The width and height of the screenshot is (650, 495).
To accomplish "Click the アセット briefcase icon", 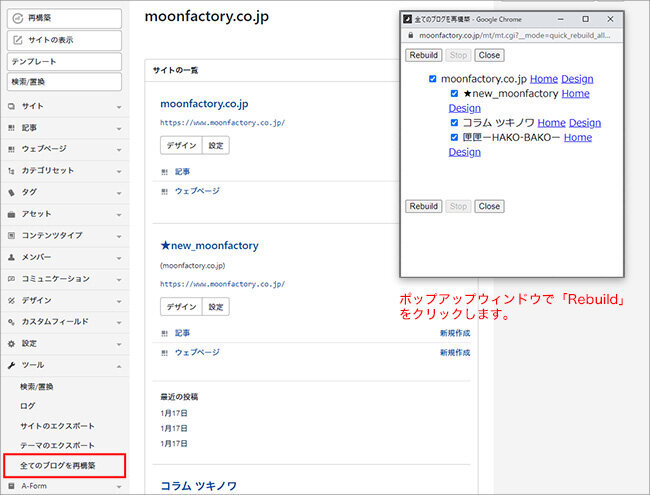I will (x=11, y=214).
